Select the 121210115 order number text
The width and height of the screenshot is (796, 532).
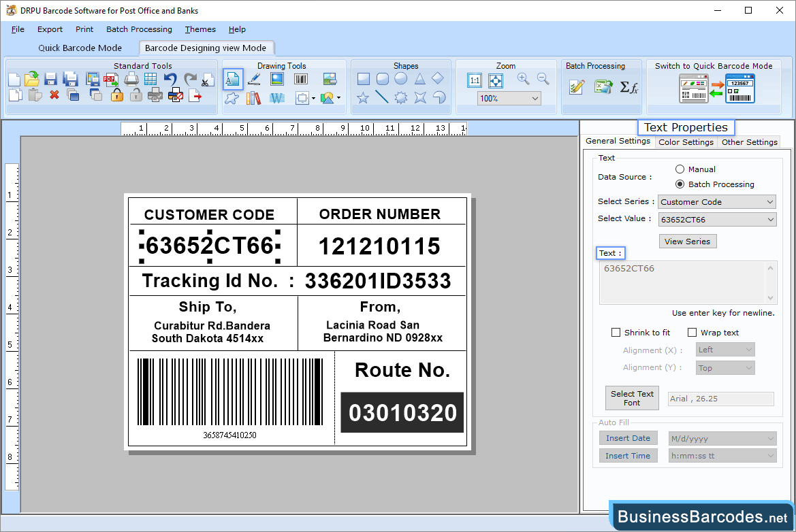click(x=379, y=246)
